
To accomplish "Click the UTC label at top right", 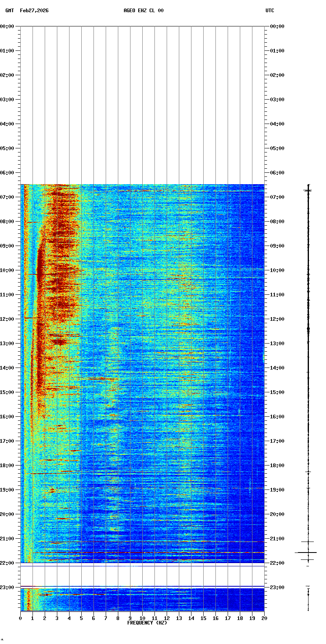I will [270, 11].
